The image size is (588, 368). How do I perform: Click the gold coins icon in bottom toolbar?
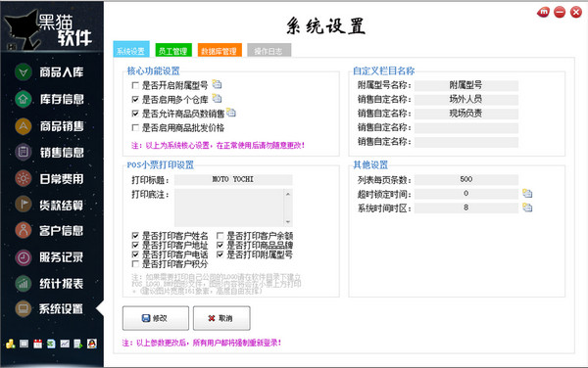pyautogui.click(x=10, y=344)
